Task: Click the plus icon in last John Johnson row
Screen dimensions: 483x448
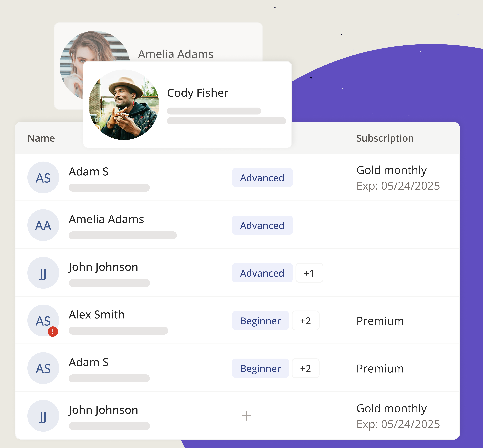Action: (x=246, y=416)
